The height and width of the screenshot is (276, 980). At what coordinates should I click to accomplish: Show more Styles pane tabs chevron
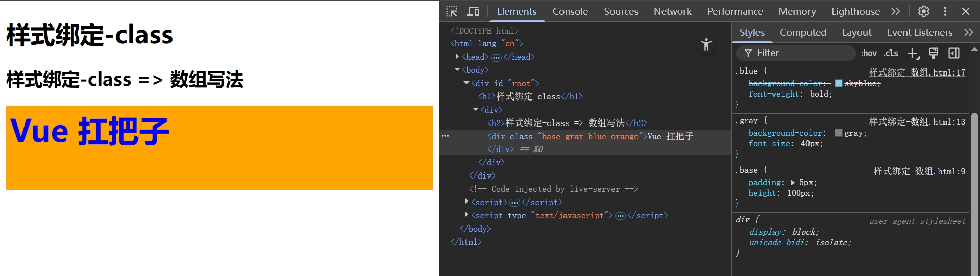click(x=969, y=32)
